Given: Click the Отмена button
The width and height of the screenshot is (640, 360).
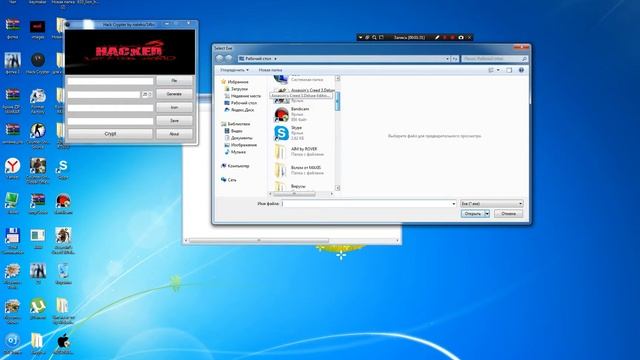Looking at the screenshot, I should click(x=509, y=213).
